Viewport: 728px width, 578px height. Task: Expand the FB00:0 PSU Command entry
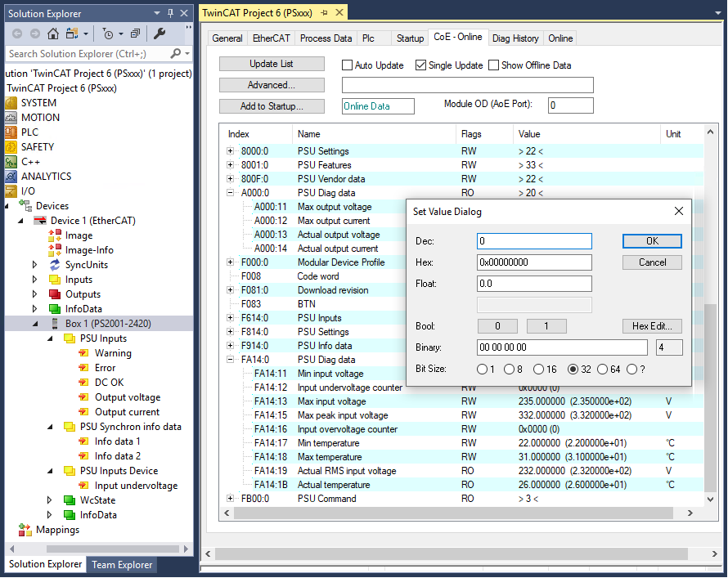coord(231,498)
